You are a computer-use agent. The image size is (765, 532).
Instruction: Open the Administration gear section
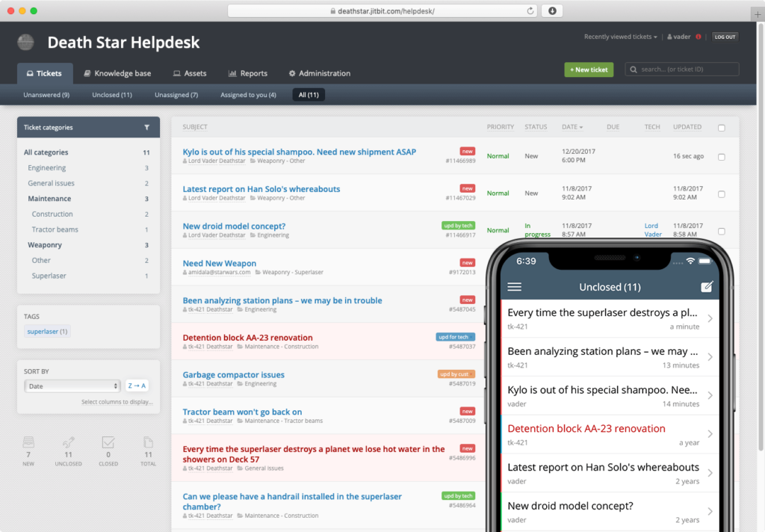click(x=319, y=73)
